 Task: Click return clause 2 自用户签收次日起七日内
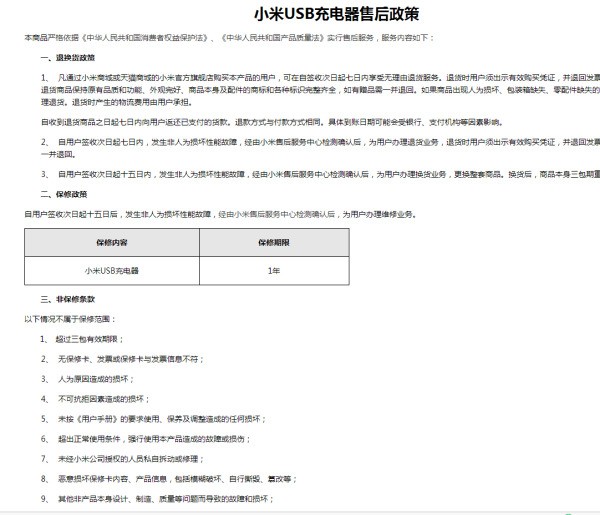coord(320,148)
